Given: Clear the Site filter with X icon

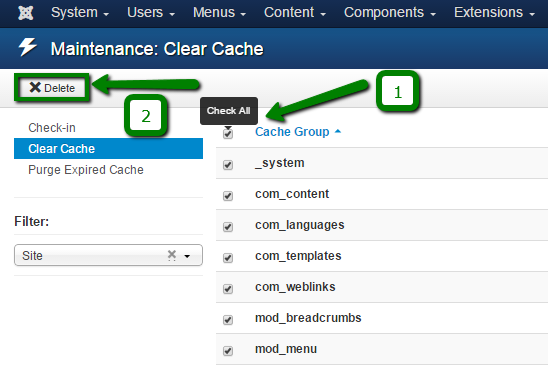Looking at the screenshot, I should [x=172, y=255].
